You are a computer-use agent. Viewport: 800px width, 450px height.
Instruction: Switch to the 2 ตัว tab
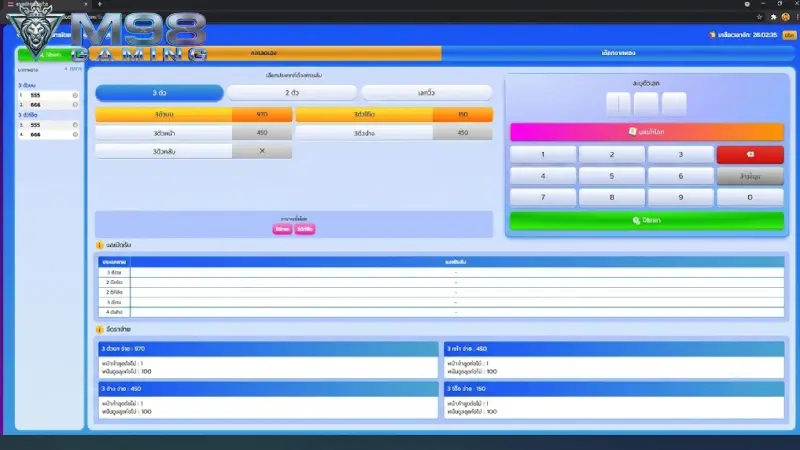point(292,93)
